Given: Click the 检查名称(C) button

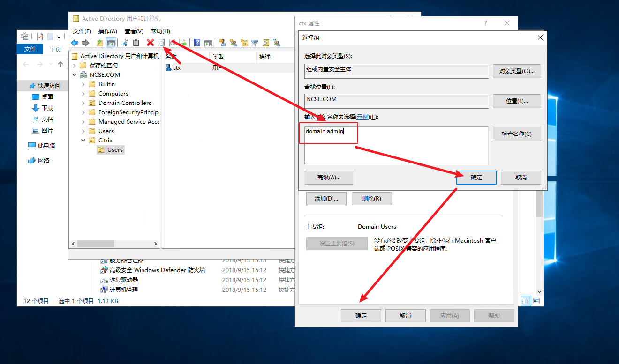Looking at the screenshot, I should click(516, 134).
